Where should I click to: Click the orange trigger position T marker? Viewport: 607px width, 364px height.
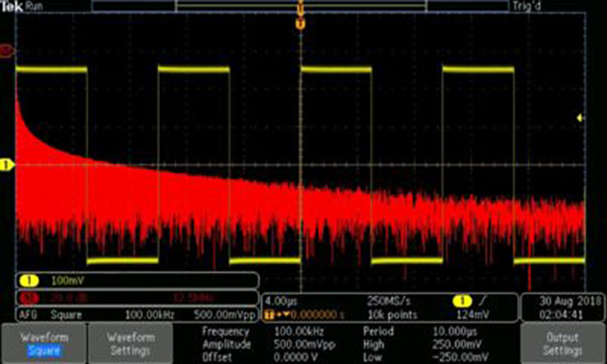300,24
